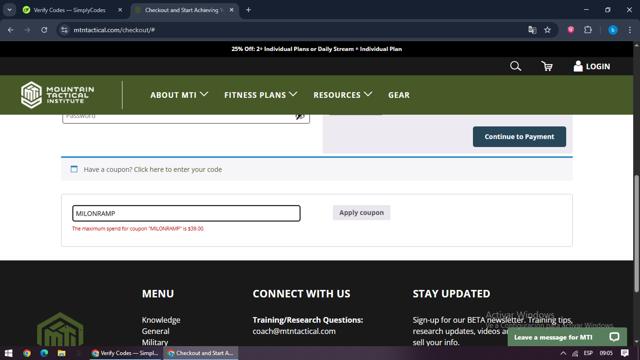Open the Extensions puzzle icon
Image resolution: width=640 pixels, height=360 pixels.
click(588, 30)
